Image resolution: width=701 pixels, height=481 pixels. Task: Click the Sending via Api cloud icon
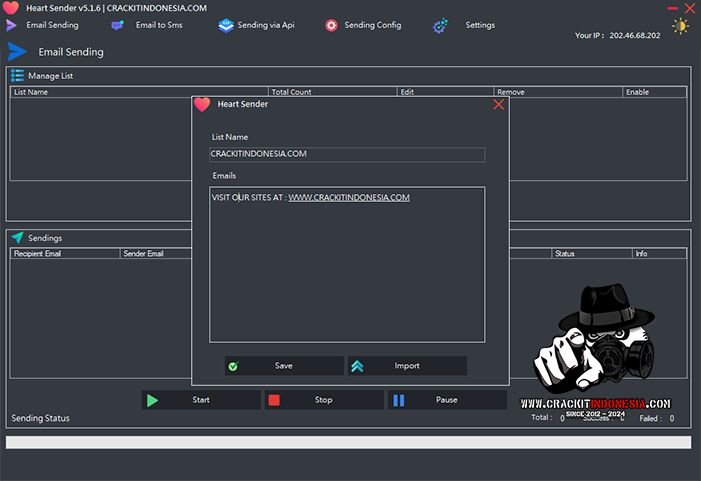point(225,25)
